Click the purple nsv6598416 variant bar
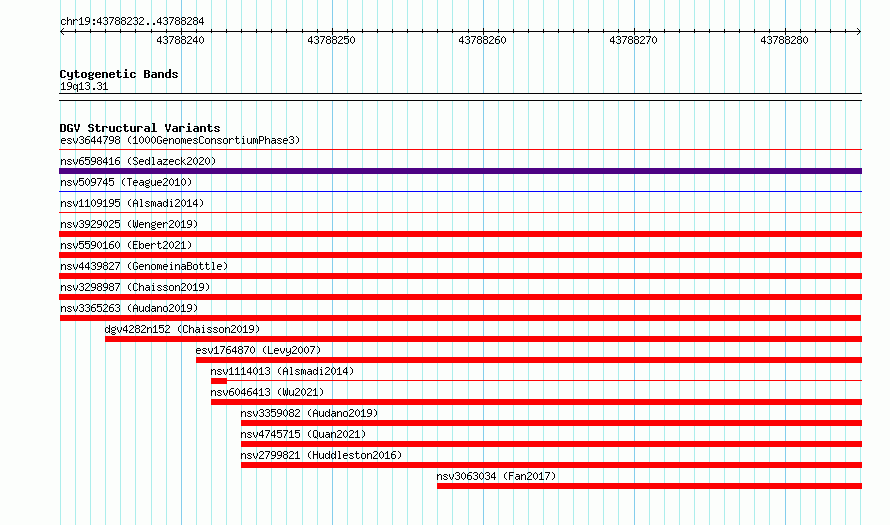Screen dimensions: 890x525 click(460, 171)
